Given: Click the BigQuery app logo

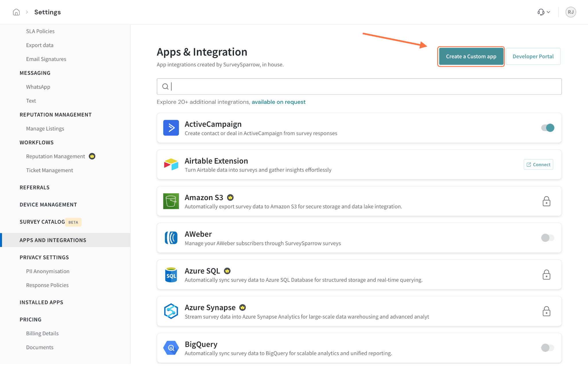Looking at the screenshot, I should click(x=171, y=348).
